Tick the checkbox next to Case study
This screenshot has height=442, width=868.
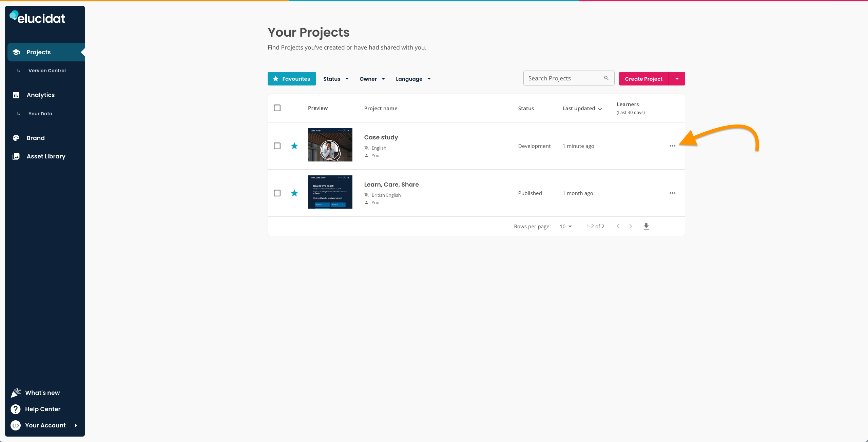coord(277,146)
